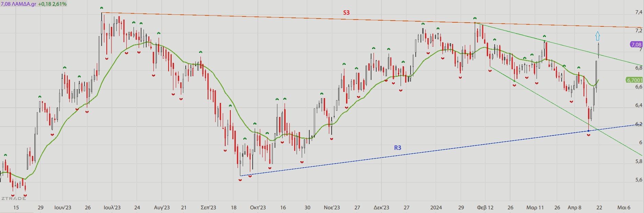The image size is (644, 213).
Task: Click the 5,6 level on price axis
Action: coord(639,180)
